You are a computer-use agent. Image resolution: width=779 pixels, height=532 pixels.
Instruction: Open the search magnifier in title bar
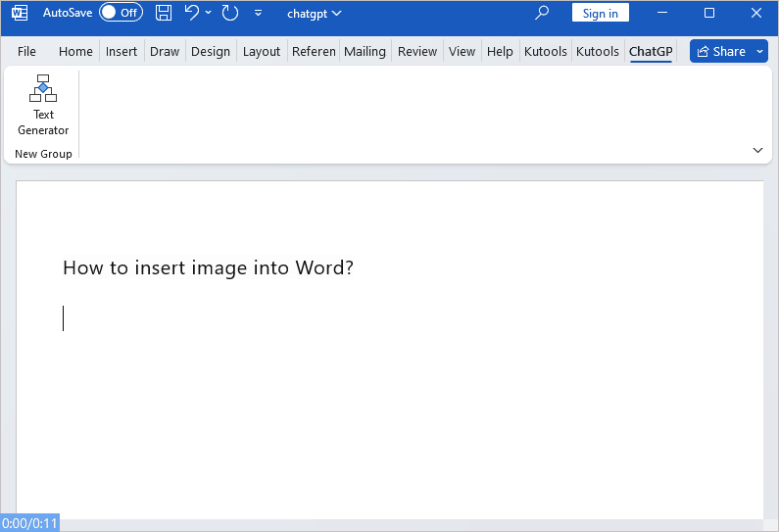(542, 13)
